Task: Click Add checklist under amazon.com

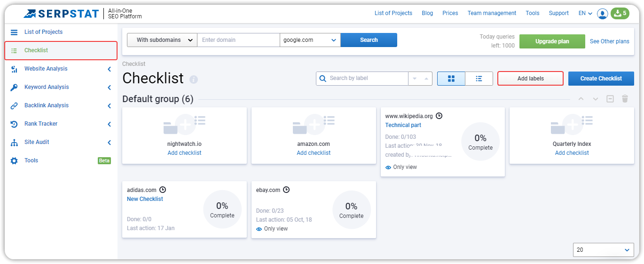Action: click(x=314, y=153)
